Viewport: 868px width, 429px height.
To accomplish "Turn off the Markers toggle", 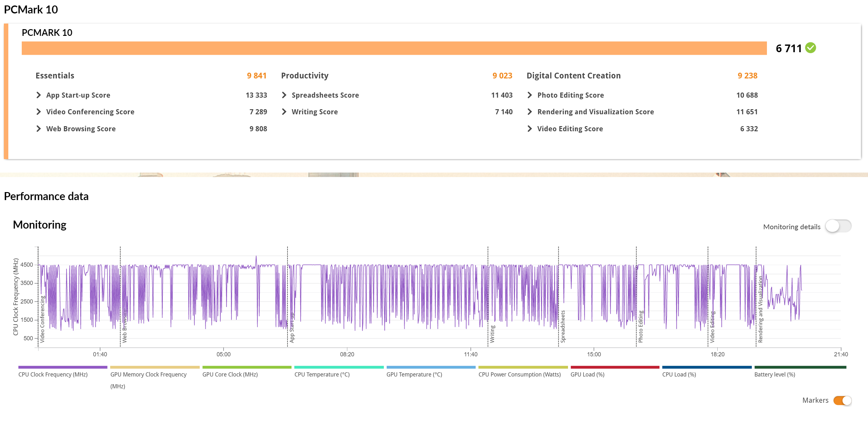I will 842,400.
